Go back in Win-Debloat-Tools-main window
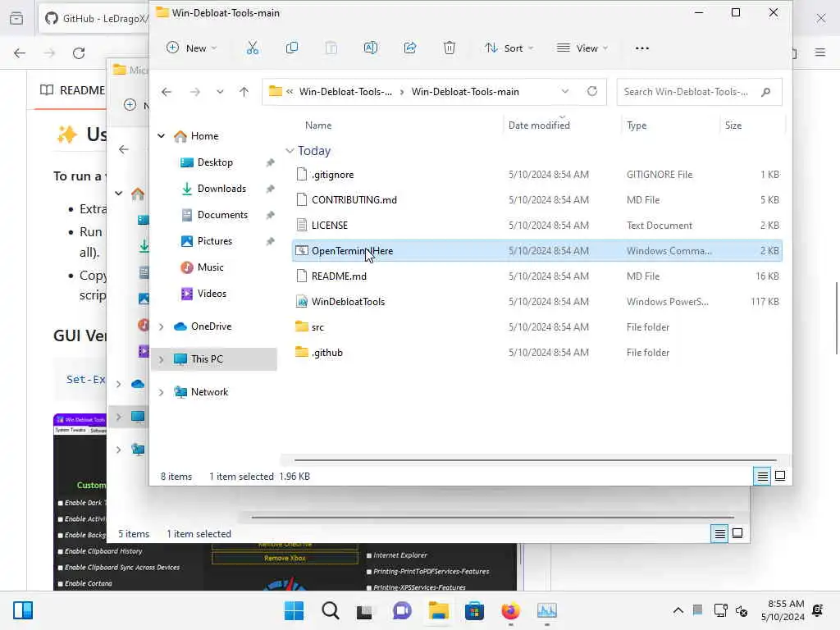Screen dimensions: 840x630 (167, 92)
